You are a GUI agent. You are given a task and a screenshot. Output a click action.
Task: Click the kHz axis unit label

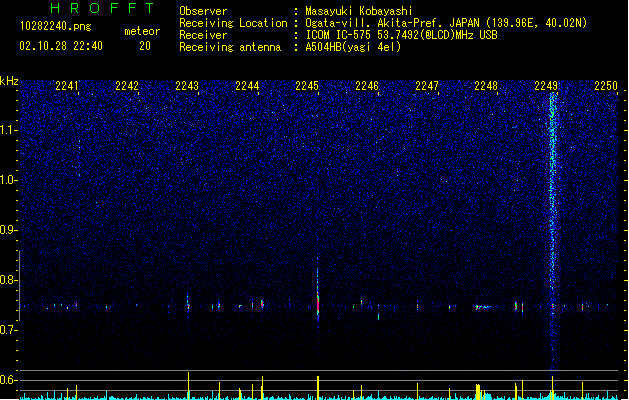(9, 81)
